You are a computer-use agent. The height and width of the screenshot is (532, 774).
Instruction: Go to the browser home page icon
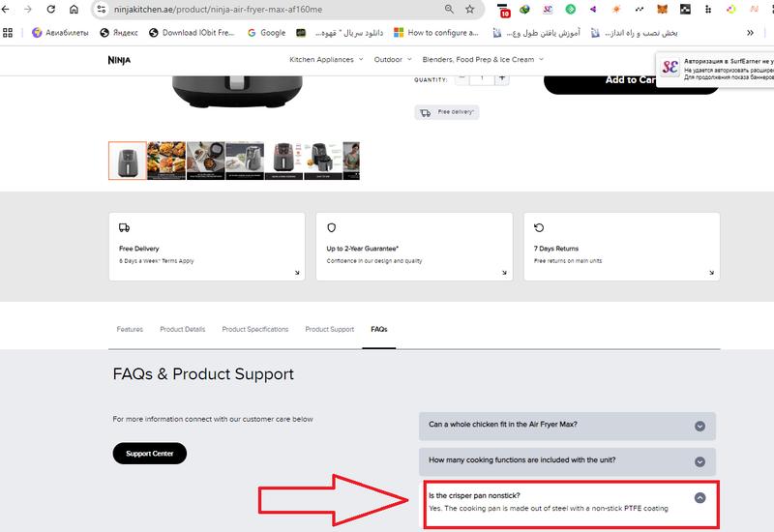point(74,9)
